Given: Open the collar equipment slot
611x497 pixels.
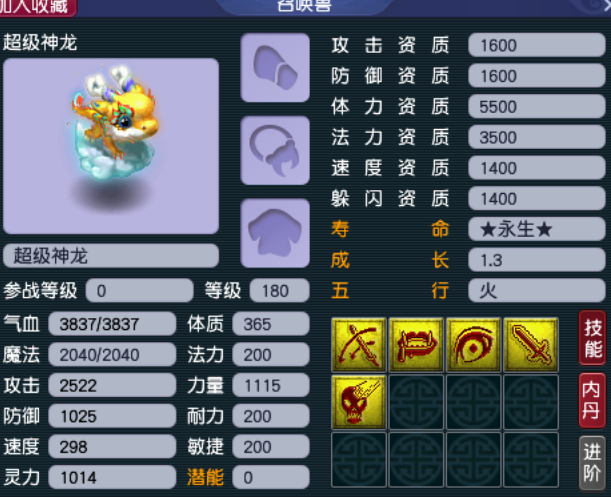Looking at the screenshot, I should tap(275, 150).
